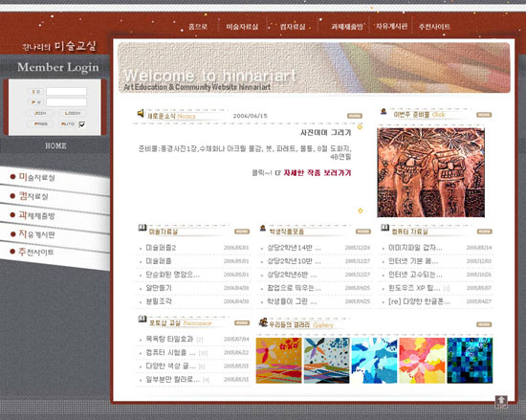Click the lower yellow diamond marker in notice box

tap(361, 210)
